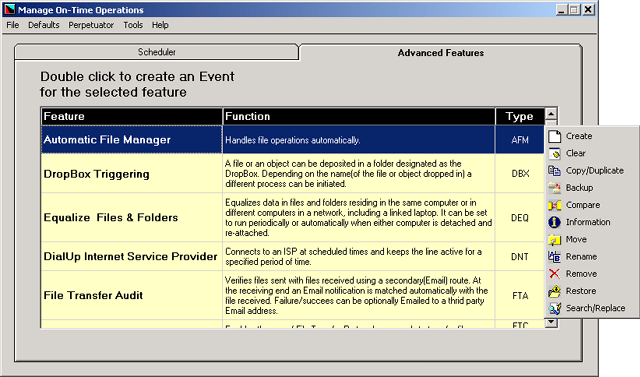Choose Create from the context menu

point(592,136)
